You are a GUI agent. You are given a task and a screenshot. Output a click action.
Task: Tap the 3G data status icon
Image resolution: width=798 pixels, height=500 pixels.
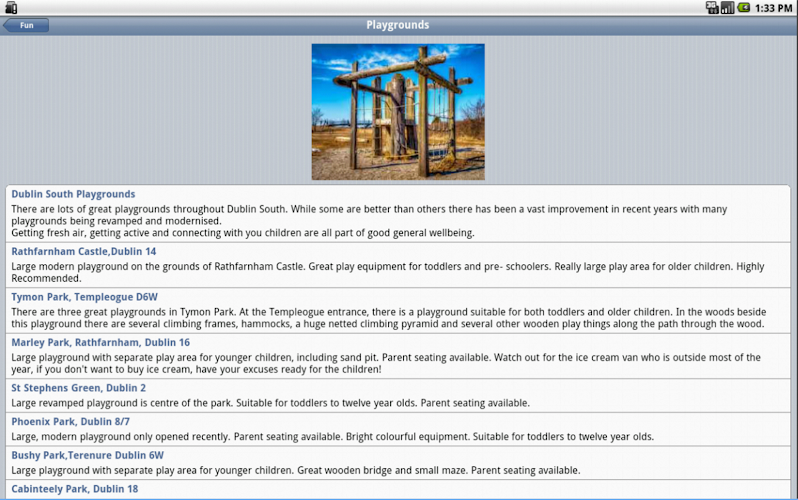pos(712,8)
